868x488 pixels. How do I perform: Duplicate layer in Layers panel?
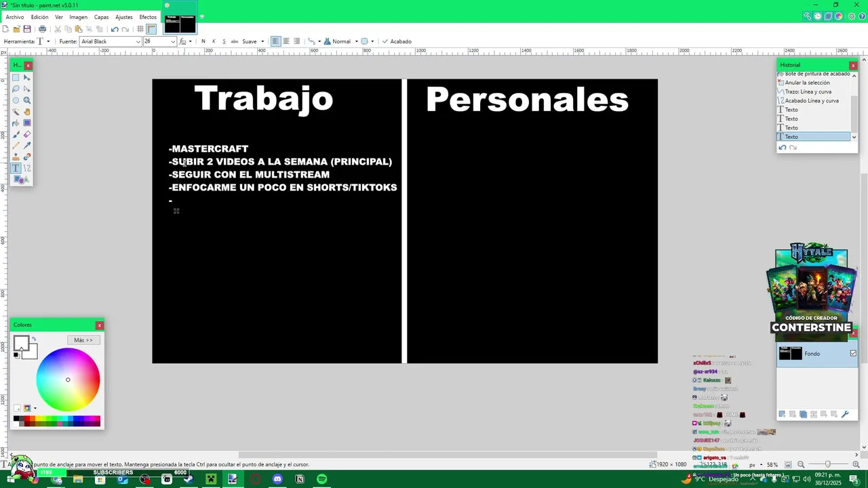803,414
